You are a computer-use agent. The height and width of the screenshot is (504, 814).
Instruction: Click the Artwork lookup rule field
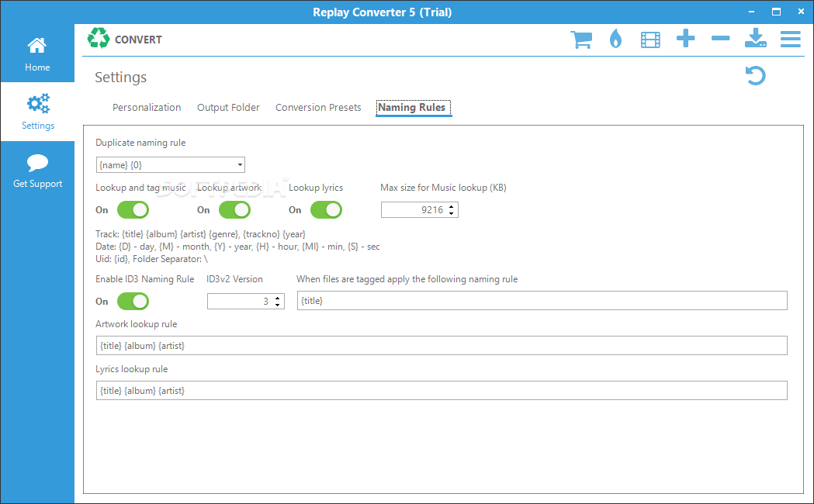pyautogui.click(x=442, y=346)
